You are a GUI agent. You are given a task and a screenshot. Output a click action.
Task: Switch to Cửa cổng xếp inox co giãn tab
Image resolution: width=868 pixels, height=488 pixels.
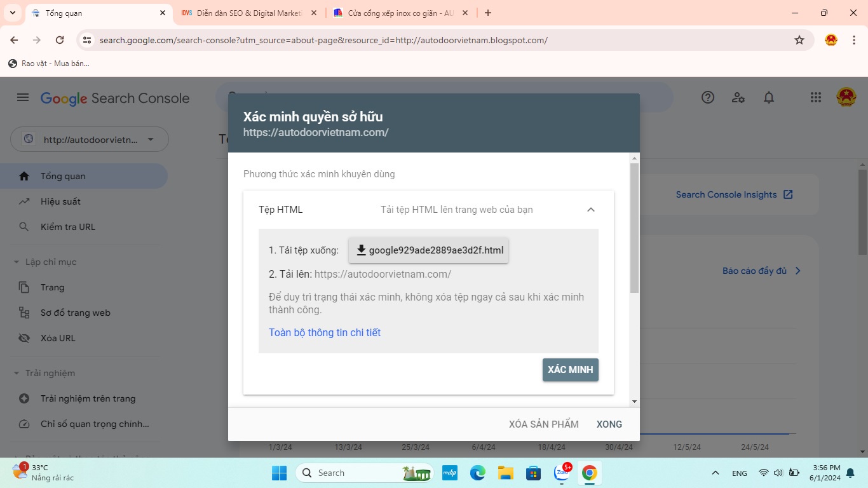point(401,13)
